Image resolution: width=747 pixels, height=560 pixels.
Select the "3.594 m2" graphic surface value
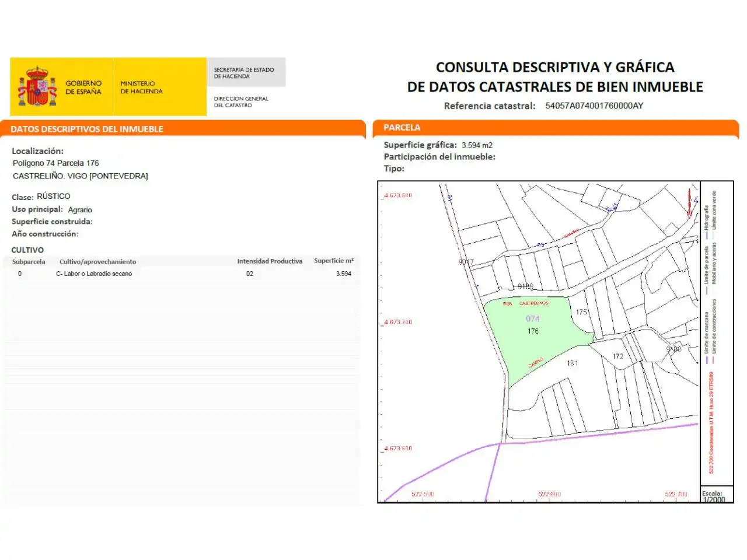[477, 145]
